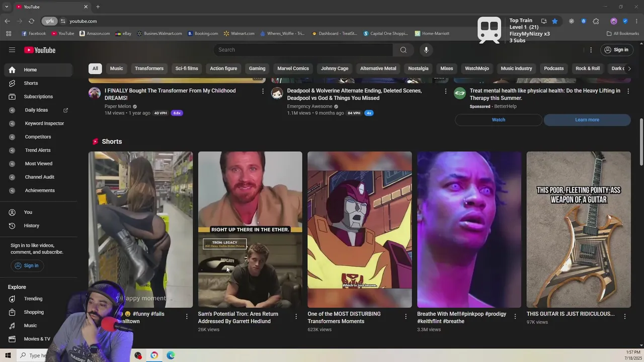Select the Podcasts filter chip
The image size is (644, 362).
tap(553, 68)
